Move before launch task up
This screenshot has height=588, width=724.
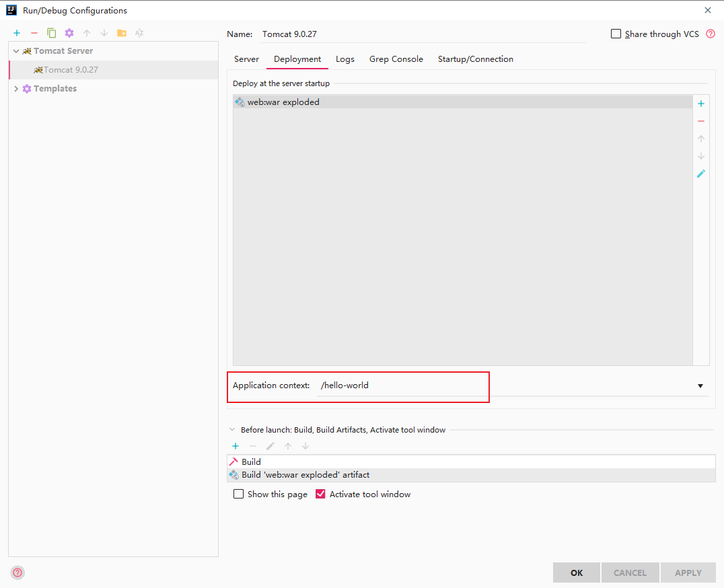pos(288,446)
